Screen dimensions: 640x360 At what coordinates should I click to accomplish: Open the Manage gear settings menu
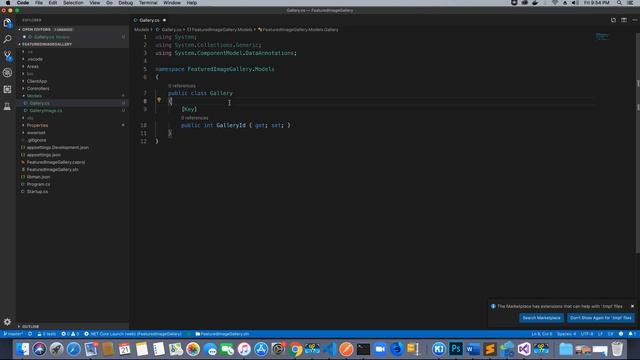pyautogui.click(x=7, y=322)
